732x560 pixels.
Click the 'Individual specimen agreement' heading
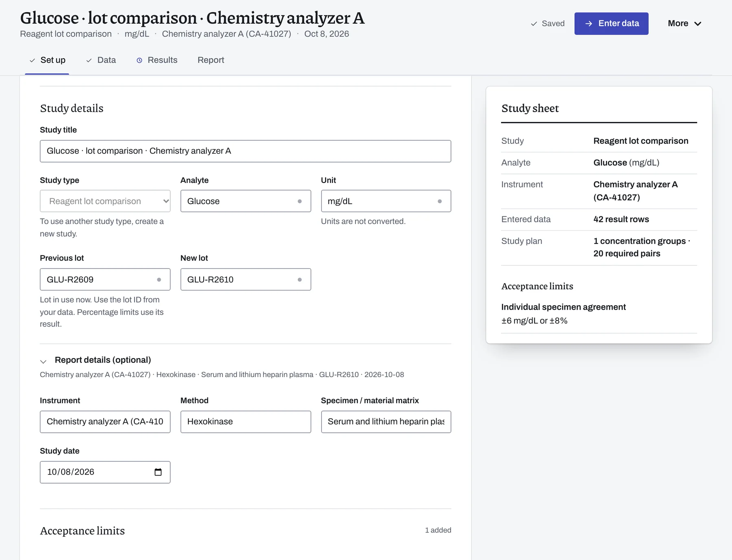563,307
